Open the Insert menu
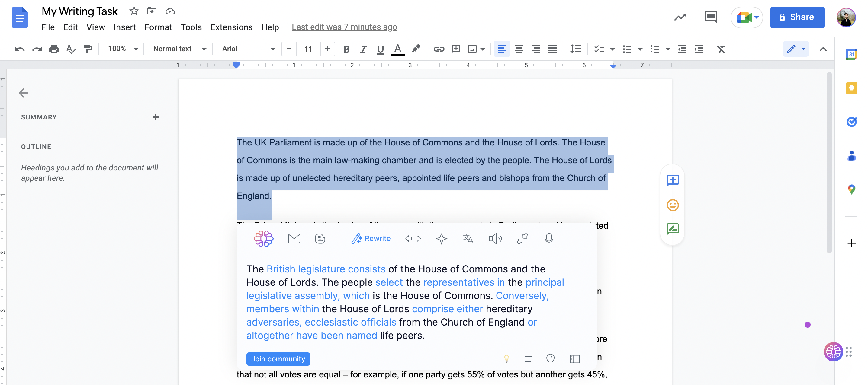This screenshot has height=385, width=868. [125, 27]
